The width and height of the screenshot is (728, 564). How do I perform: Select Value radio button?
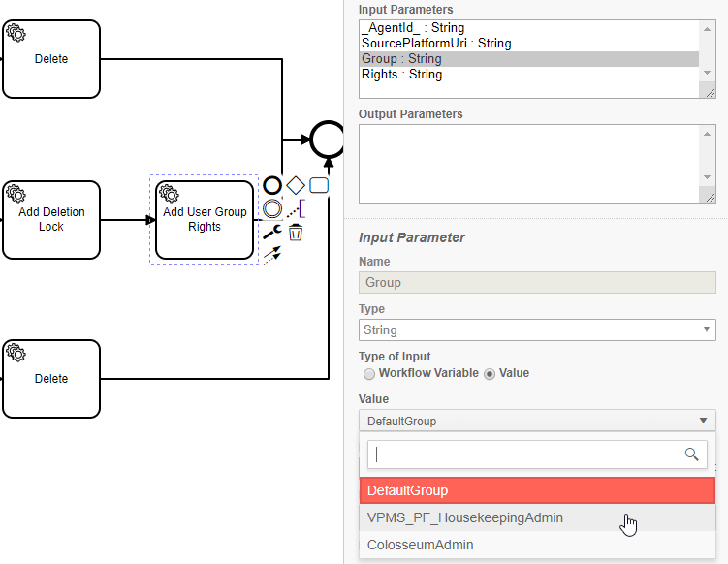[x=490, y=373]
